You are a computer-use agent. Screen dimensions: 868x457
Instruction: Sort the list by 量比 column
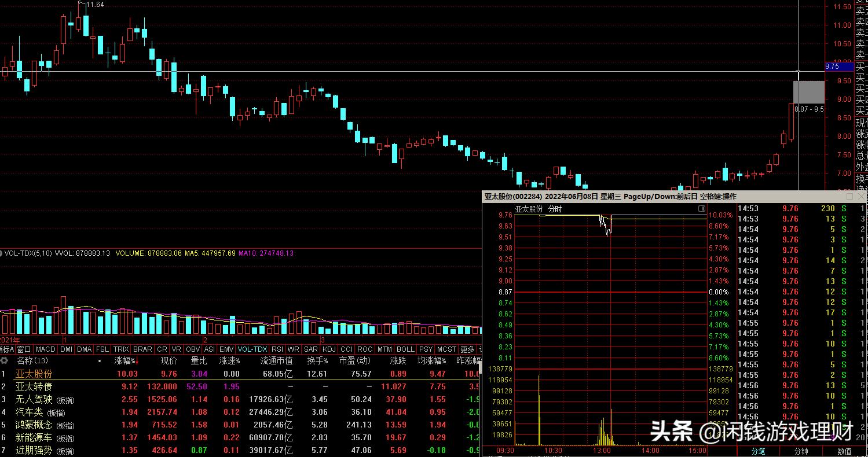[x=199, y=361]
